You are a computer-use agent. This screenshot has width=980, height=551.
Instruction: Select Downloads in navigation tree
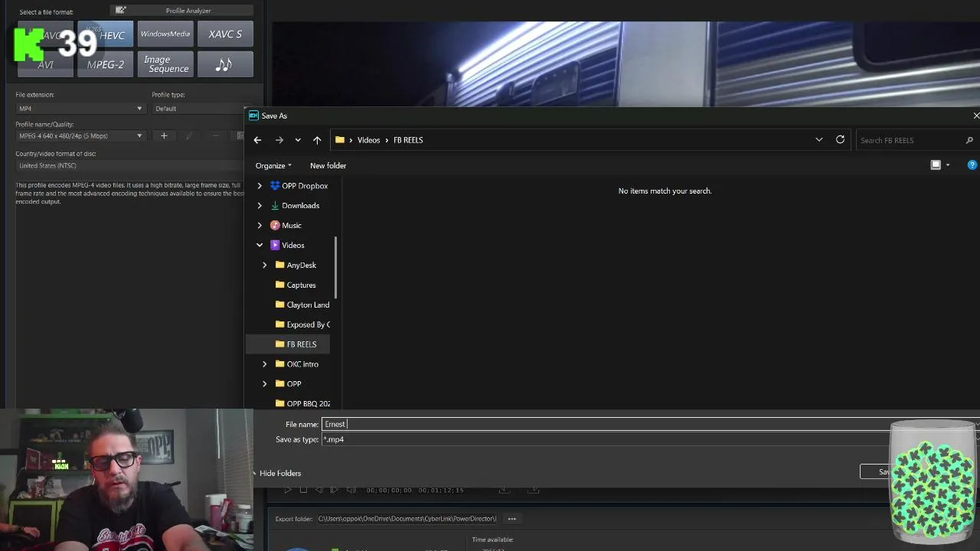click(300, 206)
